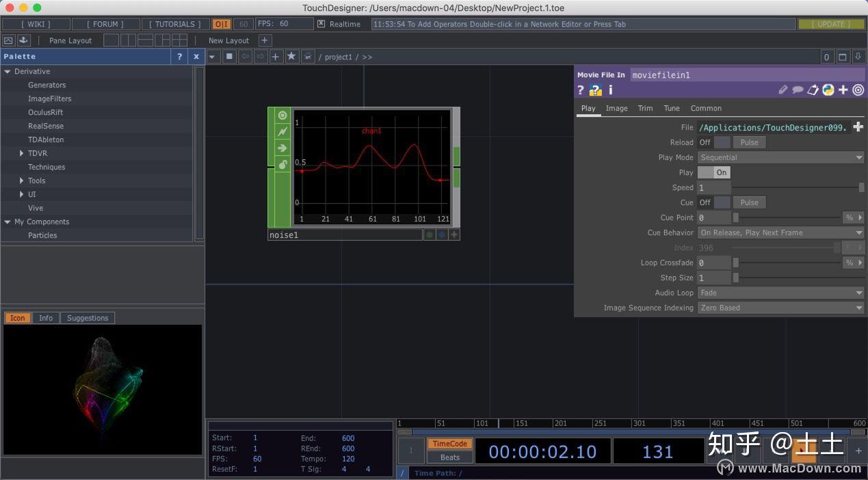
Task: Open the comment bubble icon
Action: click(x=798, y=90)
